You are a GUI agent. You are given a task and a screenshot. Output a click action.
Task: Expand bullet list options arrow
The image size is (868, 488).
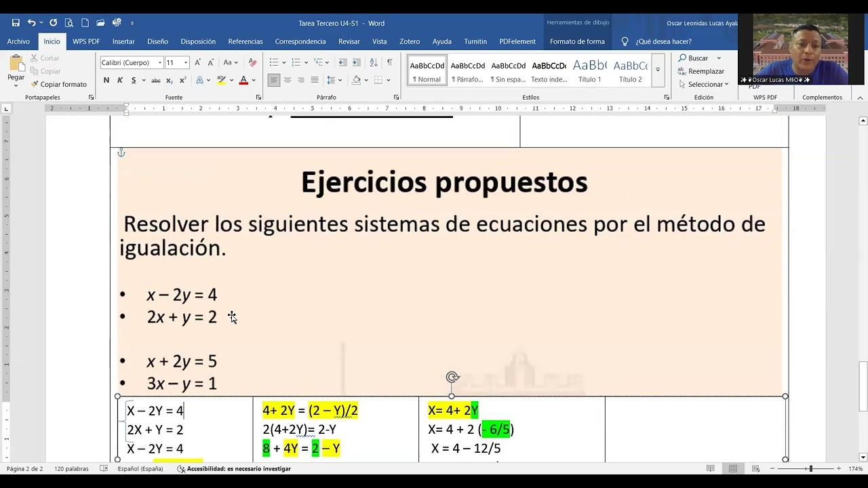click(285, 62)
